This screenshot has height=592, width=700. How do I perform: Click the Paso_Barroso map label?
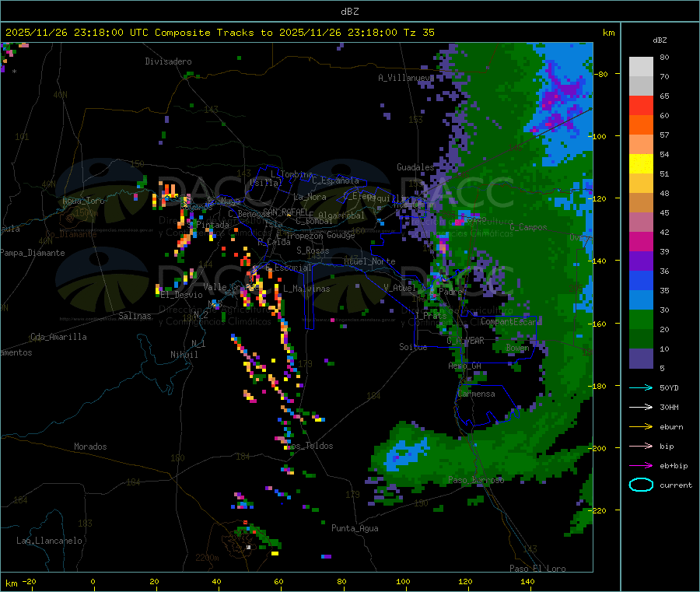[476, 481]
